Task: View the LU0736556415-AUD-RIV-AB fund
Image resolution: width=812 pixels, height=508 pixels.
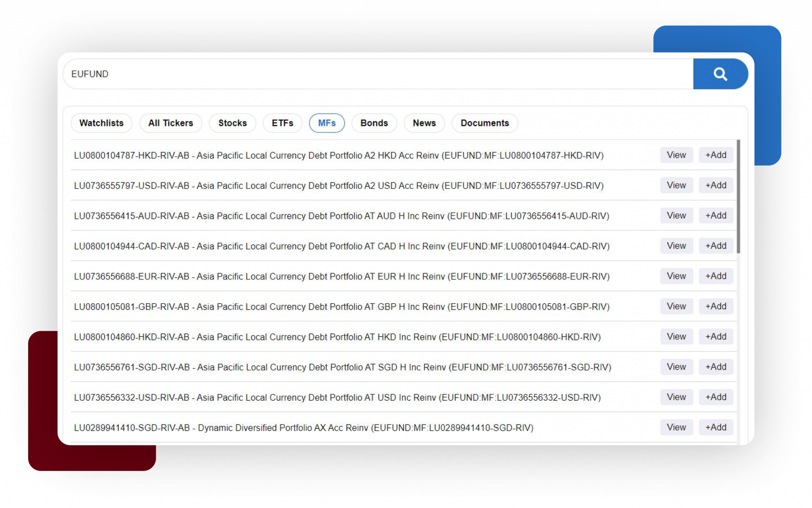Action: pyautogui.click(x=676, y=216)
